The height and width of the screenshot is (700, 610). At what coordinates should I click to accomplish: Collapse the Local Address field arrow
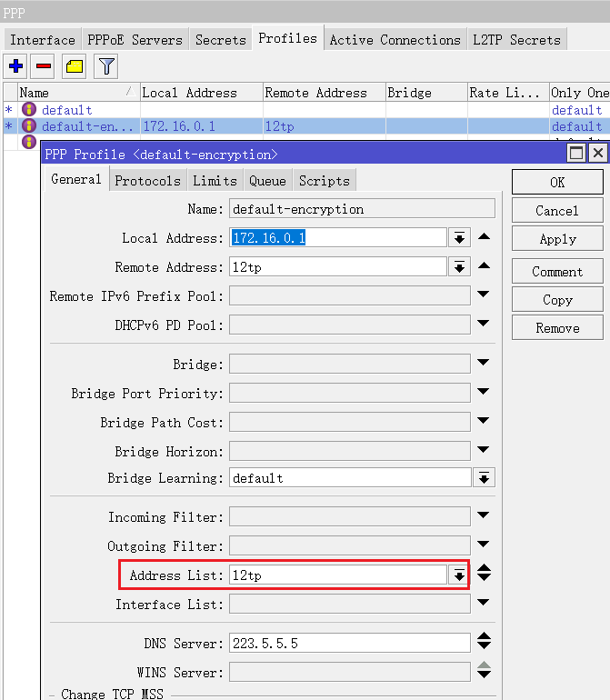point(485,237)
